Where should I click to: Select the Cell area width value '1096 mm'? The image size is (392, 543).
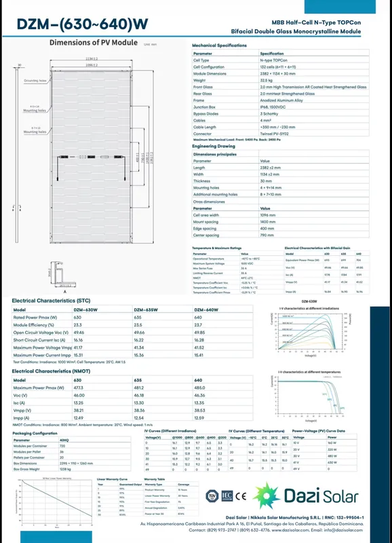(267, 215)
